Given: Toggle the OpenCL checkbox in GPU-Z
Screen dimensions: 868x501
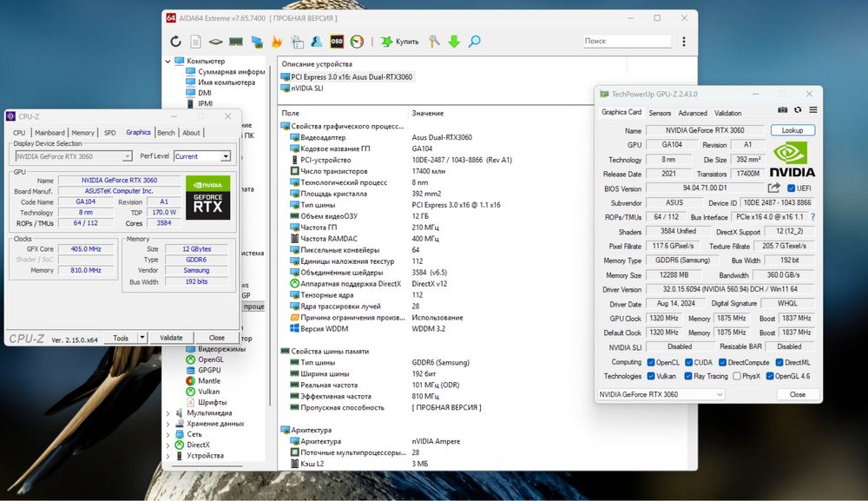Looking at the screenshot, I should (651, 362).
